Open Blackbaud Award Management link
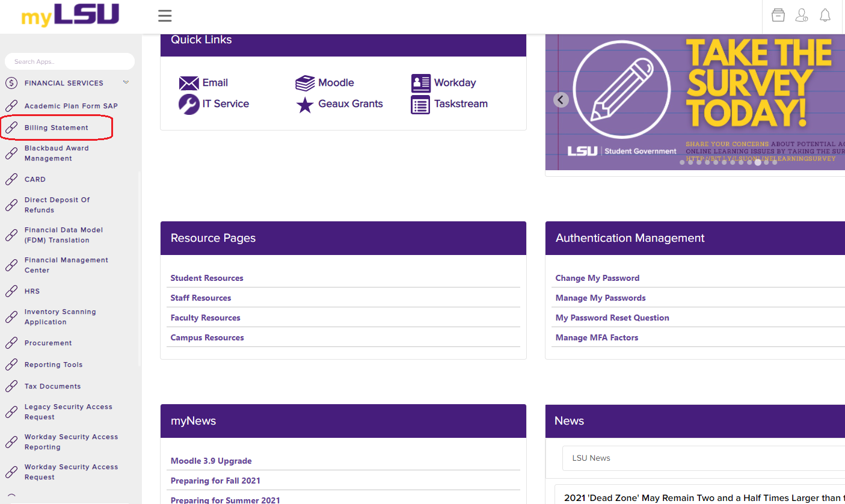Screen dimensions: 845x504 point(57,153)
